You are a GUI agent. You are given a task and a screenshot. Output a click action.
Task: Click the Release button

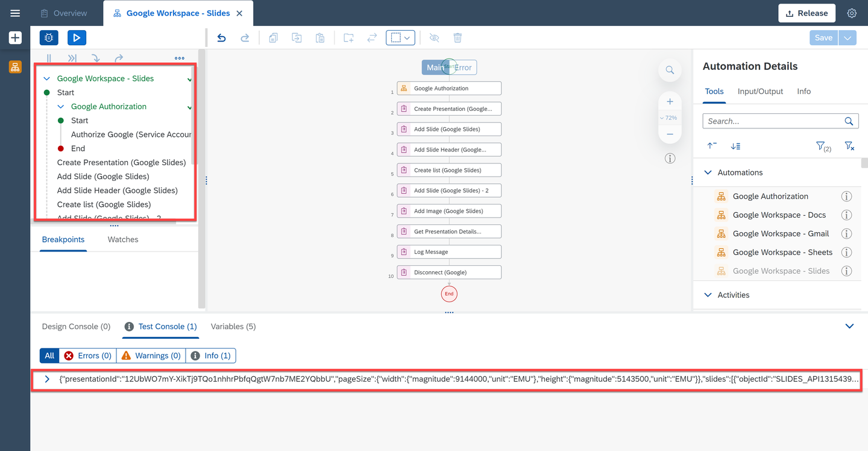[807, 13]
